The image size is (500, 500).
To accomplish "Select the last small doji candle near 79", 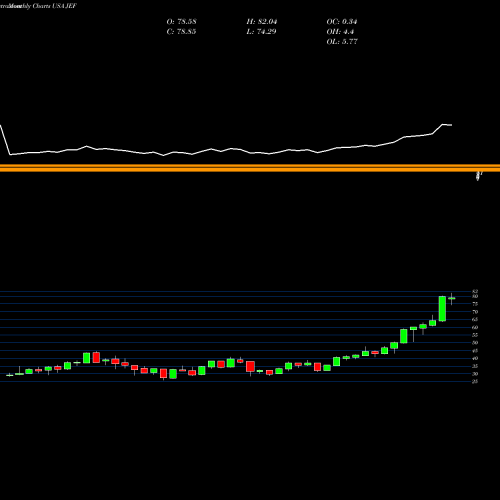I will pos(452,299).
